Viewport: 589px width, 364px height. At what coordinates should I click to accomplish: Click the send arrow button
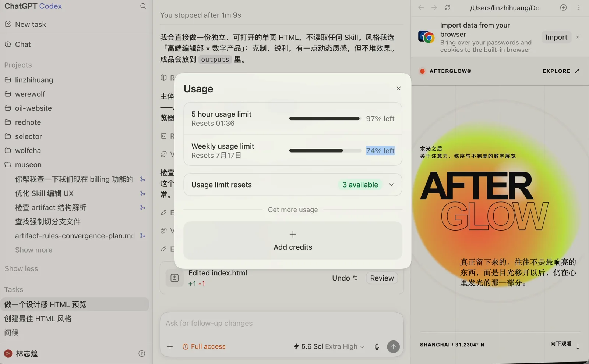[x=393, y=347]
